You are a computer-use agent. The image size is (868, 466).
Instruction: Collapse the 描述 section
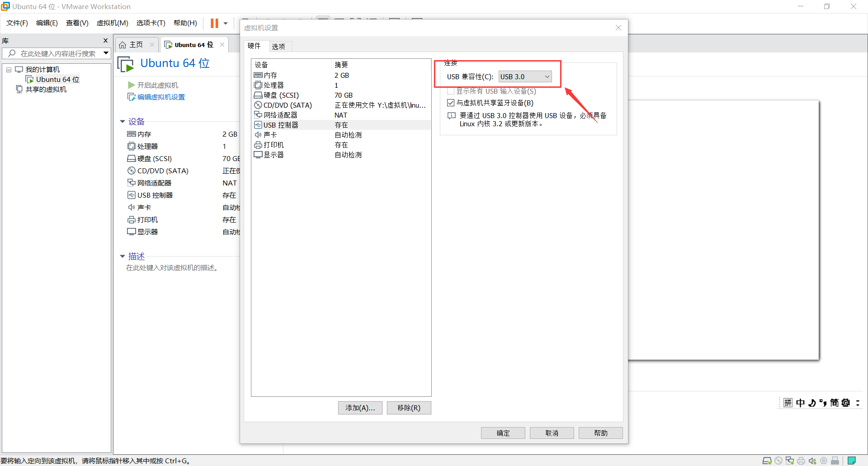[123, 256]
